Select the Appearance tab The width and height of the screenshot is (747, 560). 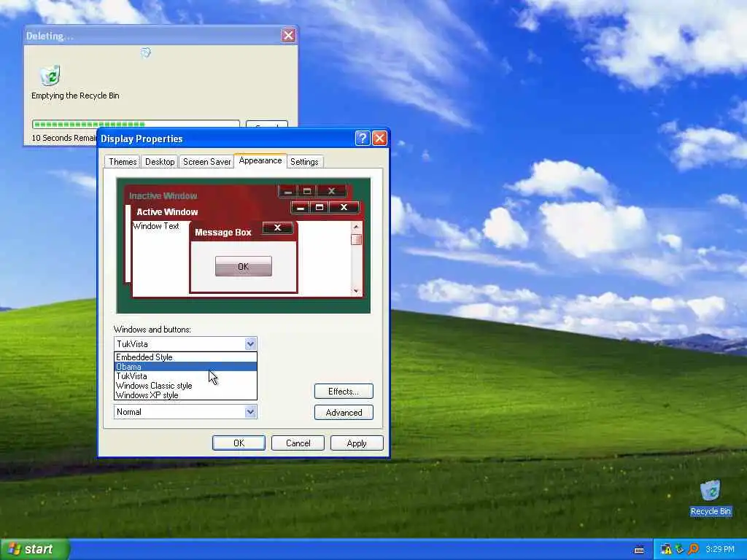point(260,160)
